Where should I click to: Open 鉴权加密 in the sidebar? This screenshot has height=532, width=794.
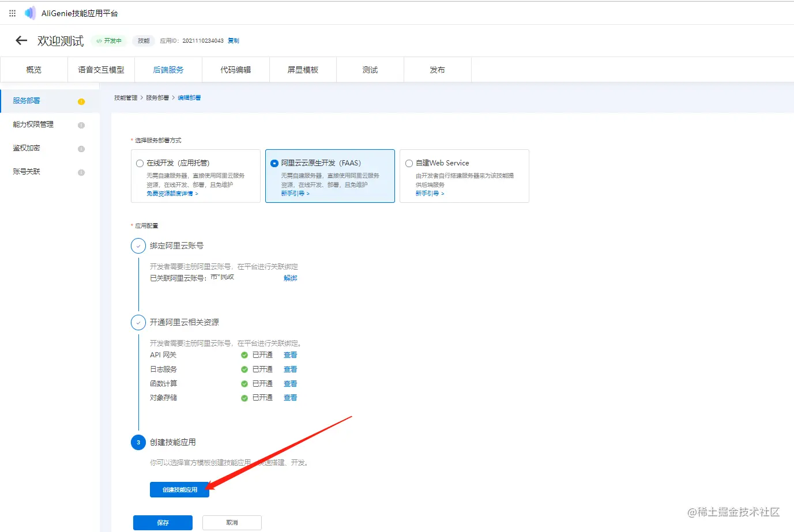tap(50, 148)
